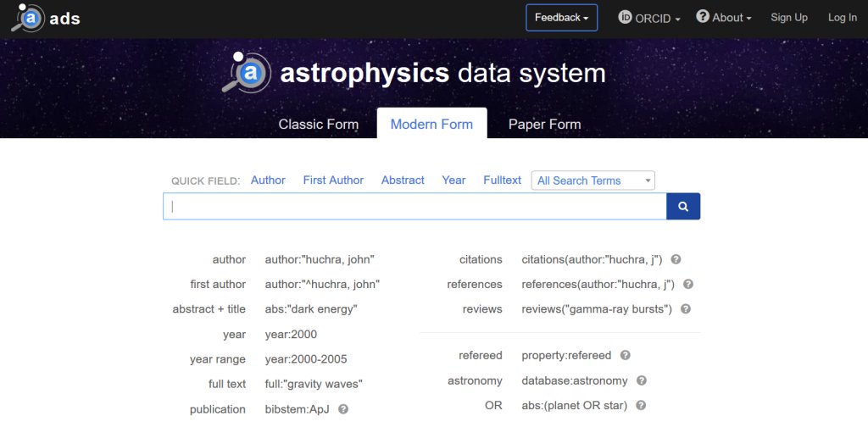Open help icon beside abs:(planet OR star)
Image resolution: width=868 pixels, height=444 pixels.
pos(641,405)
